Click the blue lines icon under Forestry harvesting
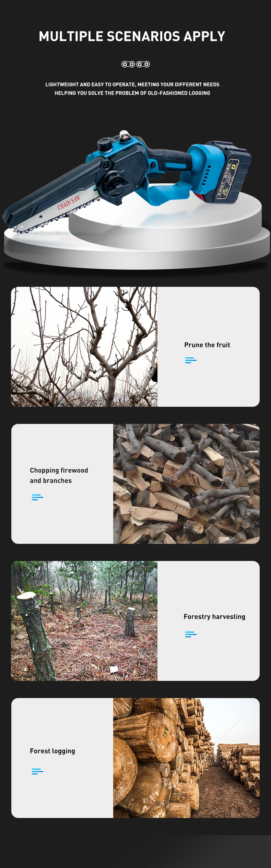Screen dimensions: 271x868 pos(191,634)
